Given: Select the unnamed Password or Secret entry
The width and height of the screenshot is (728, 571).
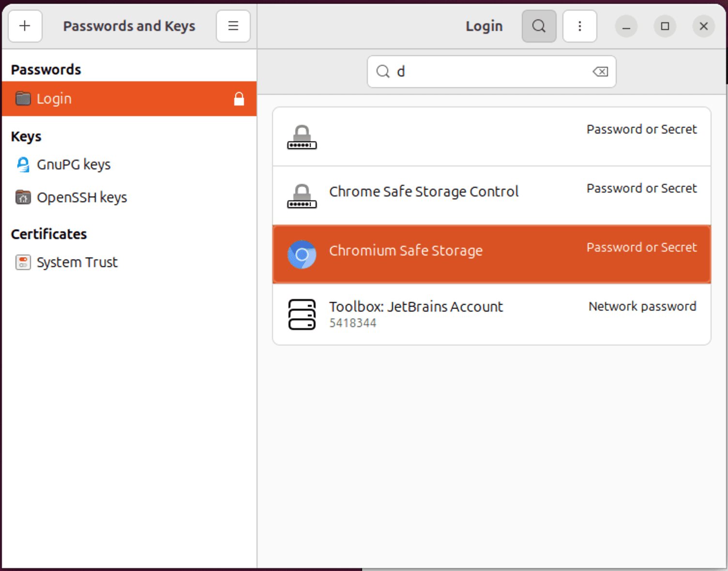Looking at the screenshot, I should coord(491,136).
